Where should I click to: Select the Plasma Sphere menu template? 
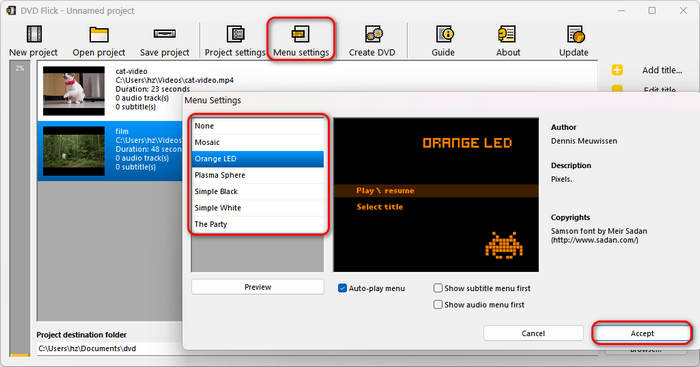(x=258, y=175)
